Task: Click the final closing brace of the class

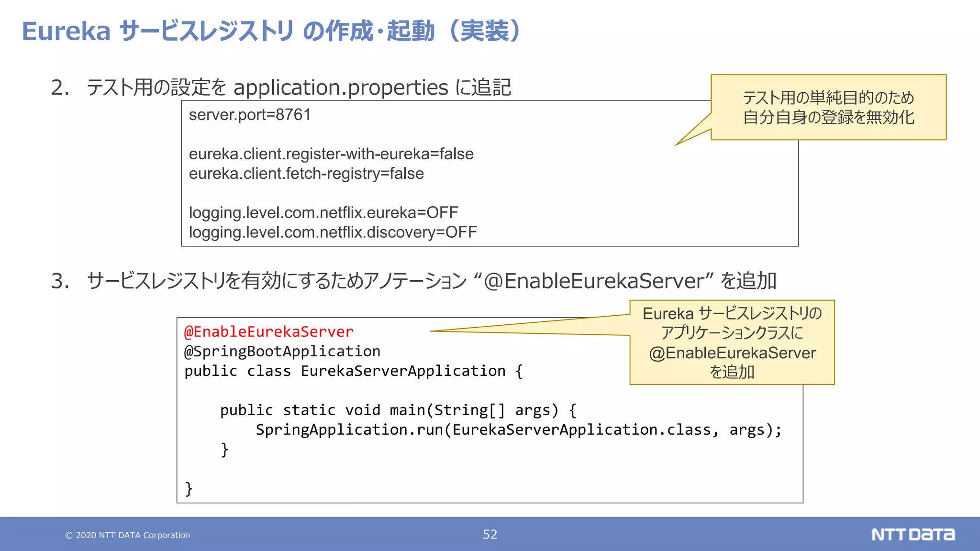Action: click(x=189, y=489)
